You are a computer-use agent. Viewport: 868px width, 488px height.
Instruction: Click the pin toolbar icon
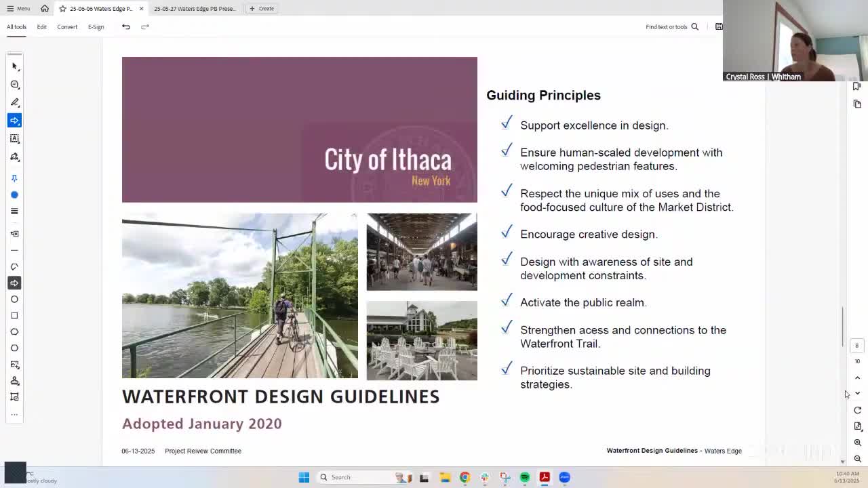(14, 178)
